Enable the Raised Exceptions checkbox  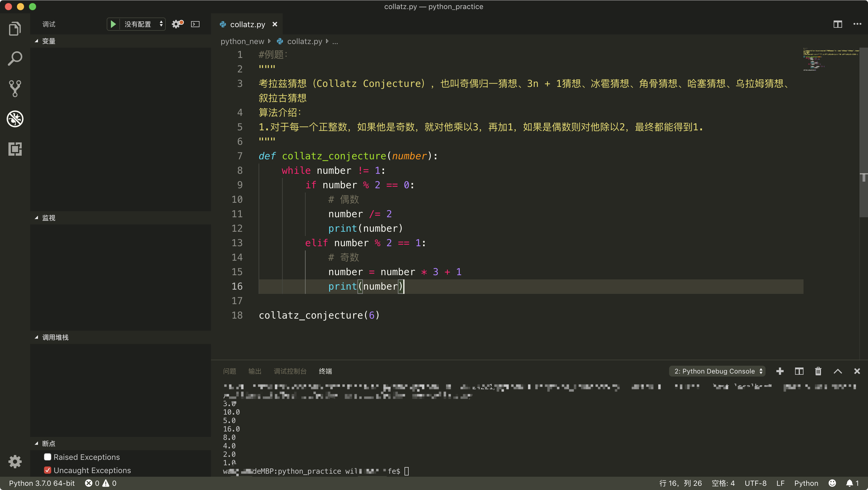pyautogui.click(x=48, y=457)
